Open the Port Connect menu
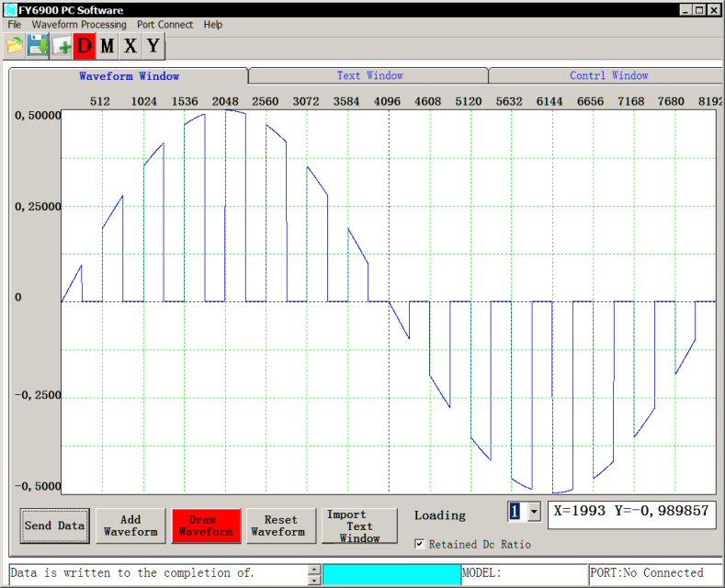The width and height of the screenshot is (725, 588). pyautogui.click(x=164, y=25)
